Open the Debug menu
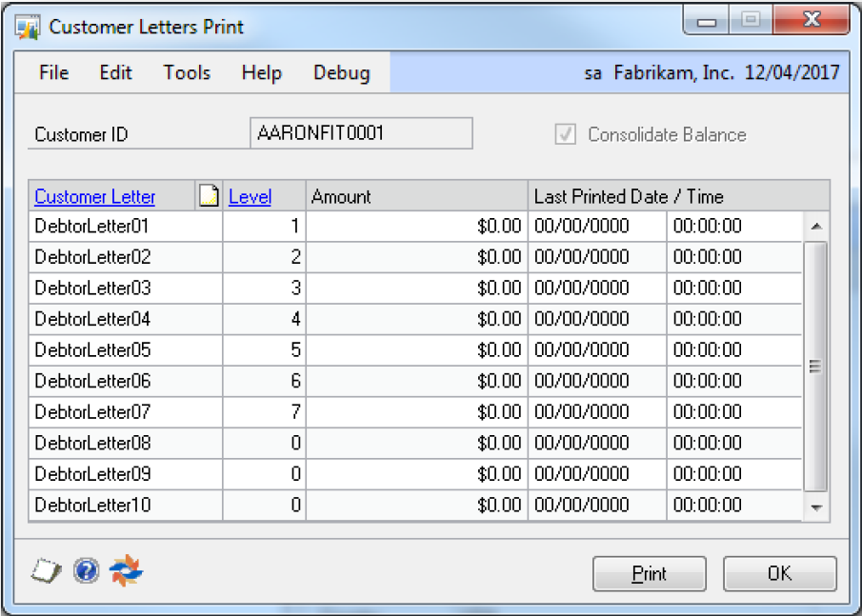The width and height of the screenshot is (862, 616). tap(341, 72)
